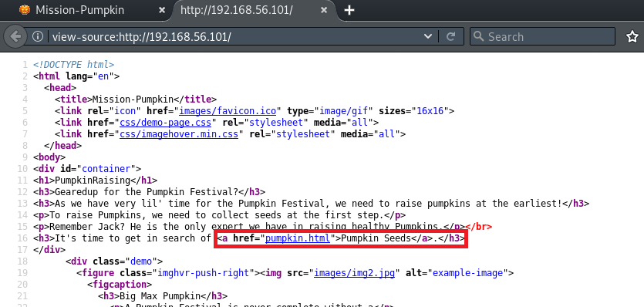The height and width of the screenshot is (307, 644).
Task: Open the images/img2.jpg link
Action: (x=355, y=273)
